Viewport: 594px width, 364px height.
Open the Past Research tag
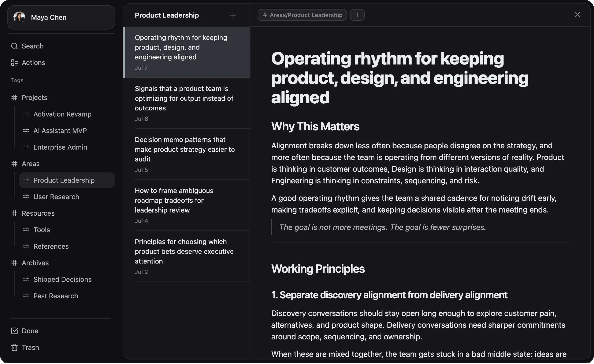tap(67, 296)
